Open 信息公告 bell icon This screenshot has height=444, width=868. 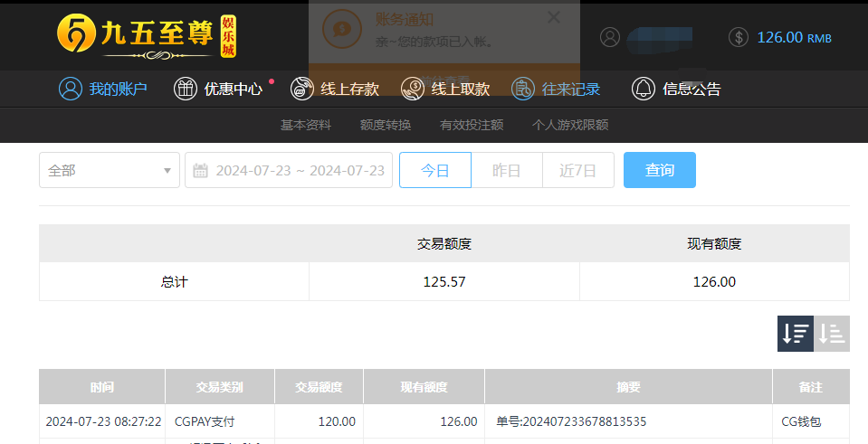tap(644, 89)
